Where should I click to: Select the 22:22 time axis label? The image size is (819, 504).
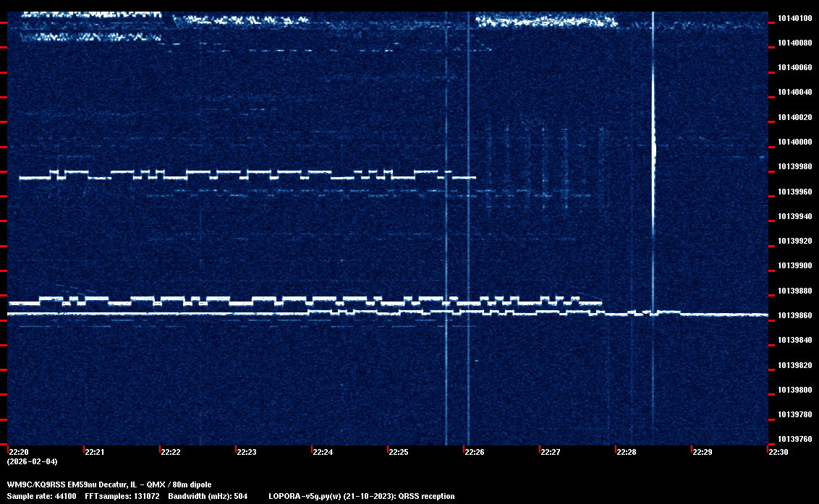point(170,453)
